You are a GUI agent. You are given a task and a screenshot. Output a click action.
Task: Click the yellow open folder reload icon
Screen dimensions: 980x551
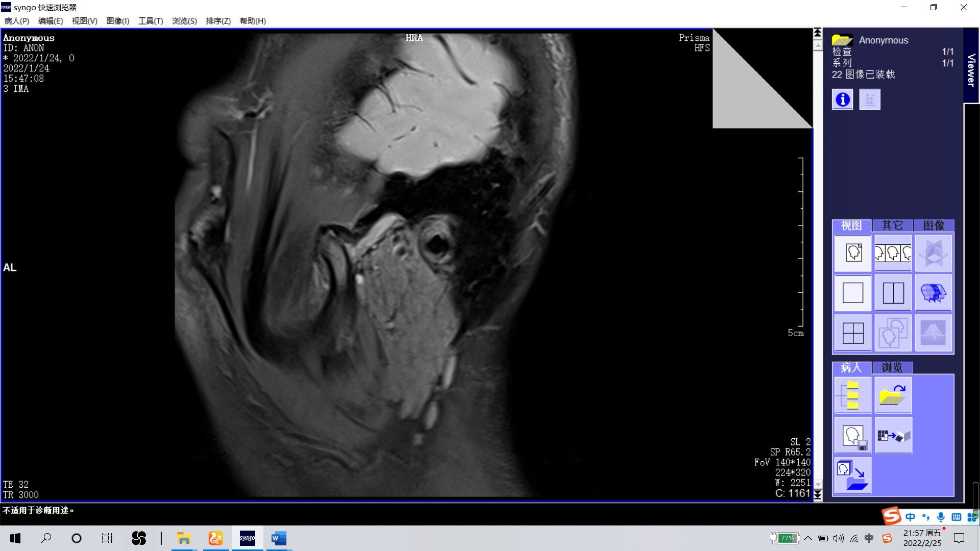(x=893, y=395)
